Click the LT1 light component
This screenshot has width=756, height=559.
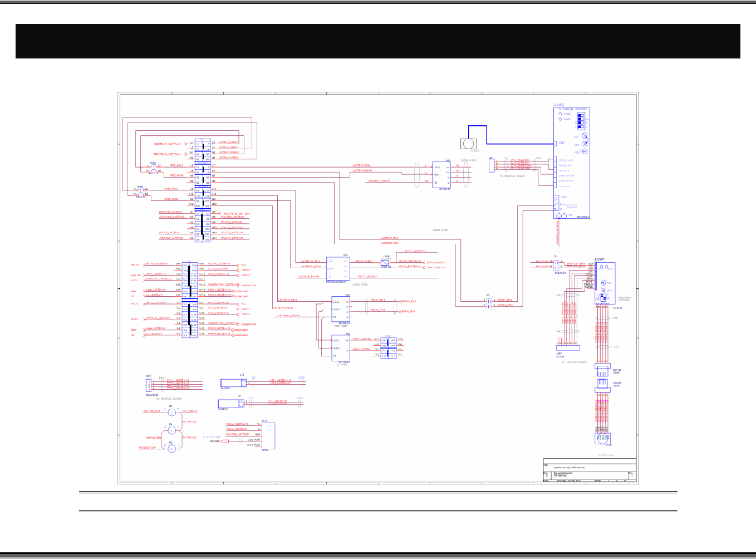(x=240, y=403)
